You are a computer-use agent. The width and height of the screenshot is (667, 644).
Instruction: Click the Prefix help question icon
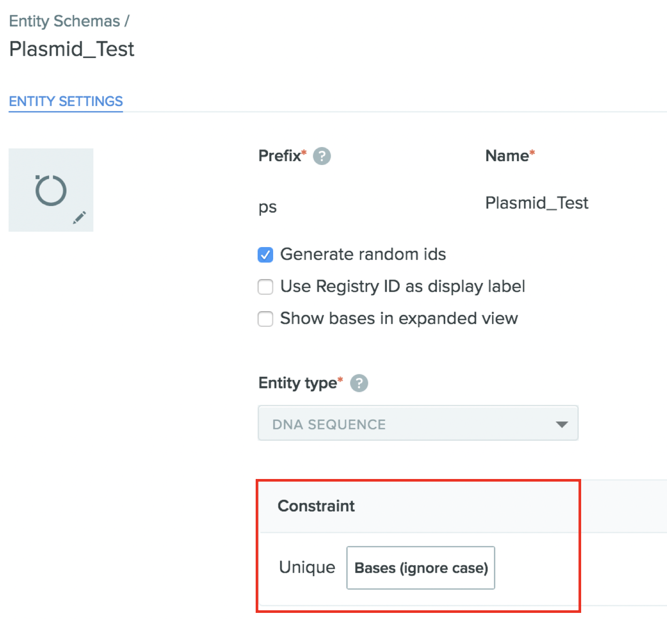pos(322,156)
